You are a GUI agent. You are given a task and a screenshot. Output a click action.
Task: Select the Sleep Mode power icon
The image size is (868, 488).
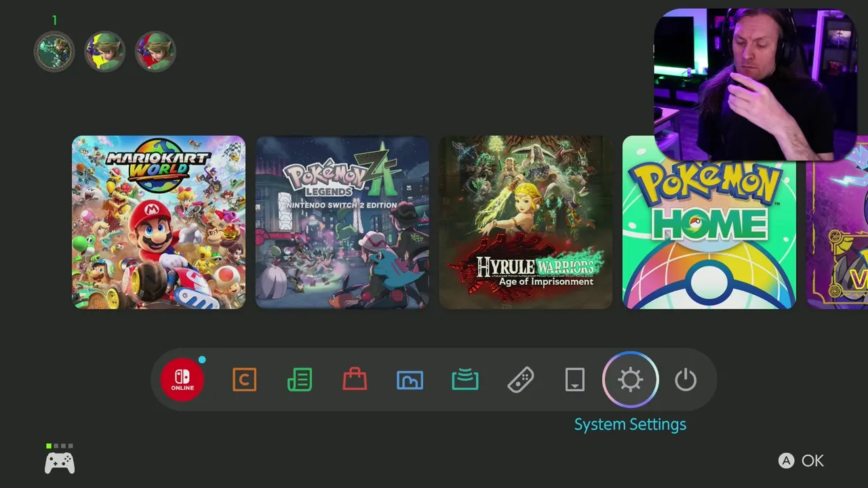(x=686, y=380)
